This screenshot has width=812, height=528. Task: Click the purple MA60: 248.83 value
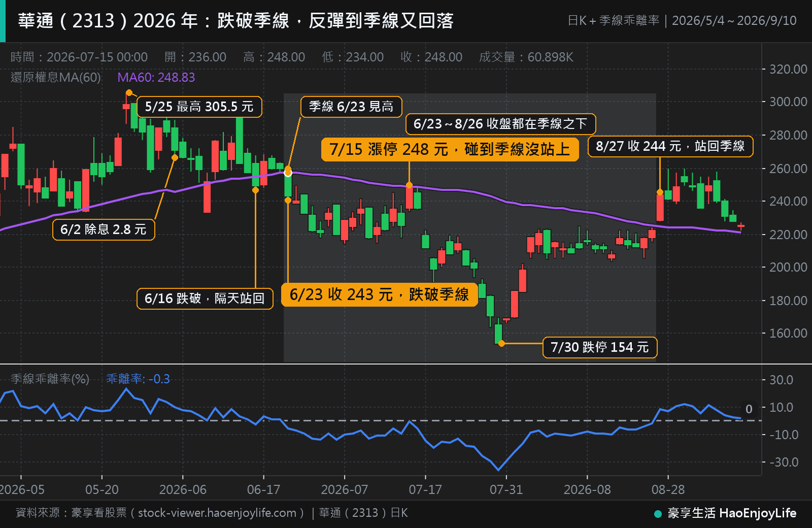(156, 77)
